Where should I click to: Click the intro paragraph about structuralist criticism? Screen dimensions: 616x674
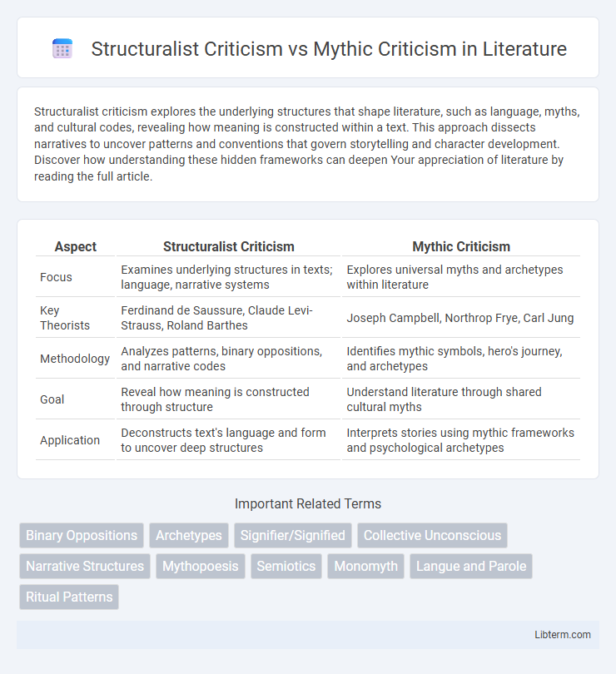(x=307, y=144)
